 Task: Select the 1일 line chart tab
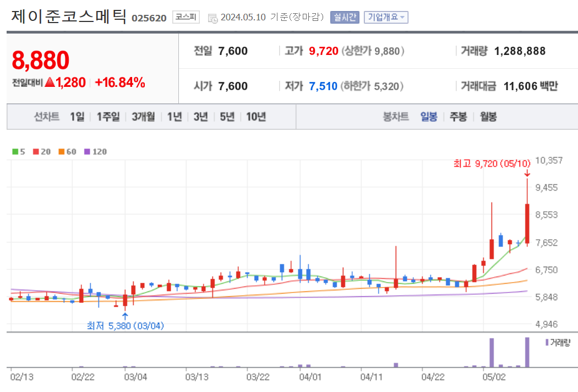click(78, 117)
